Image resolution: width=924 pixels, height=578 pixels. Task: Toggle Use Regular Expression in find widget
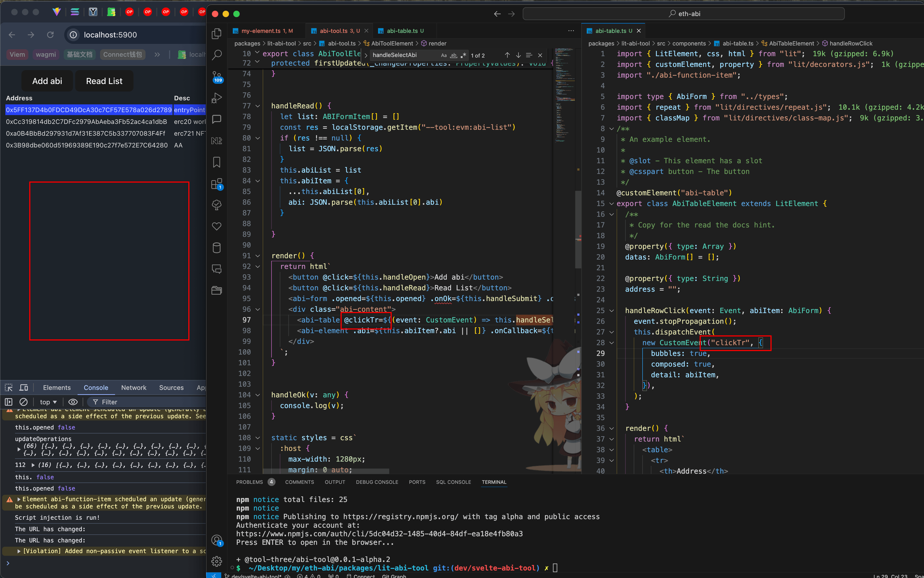point(463,55)
